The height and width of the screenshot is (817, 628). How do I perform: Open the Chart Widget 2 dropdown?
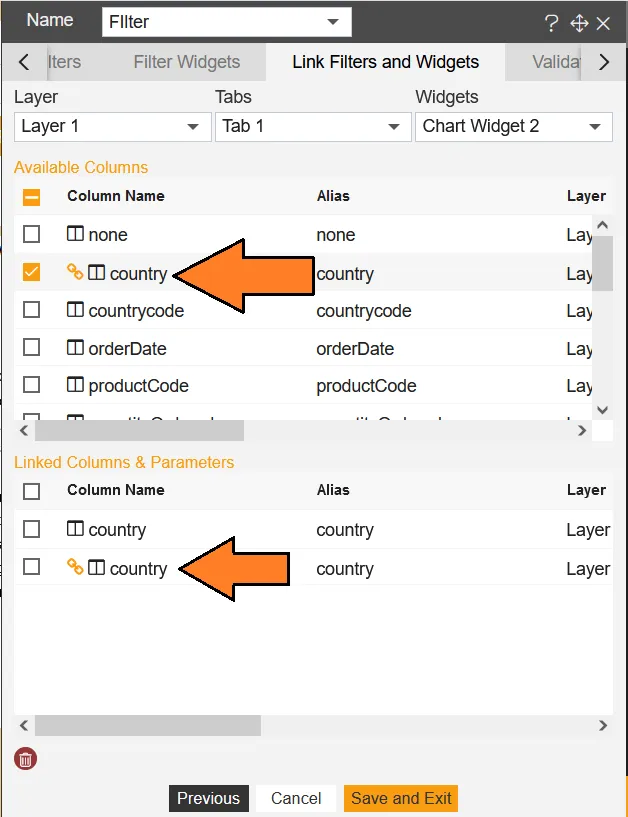click(512, 126)
